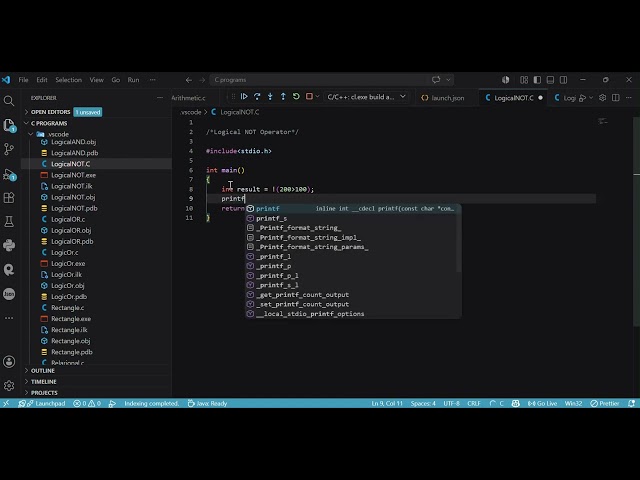Switch to the launch.json tab

click(443, 98)
